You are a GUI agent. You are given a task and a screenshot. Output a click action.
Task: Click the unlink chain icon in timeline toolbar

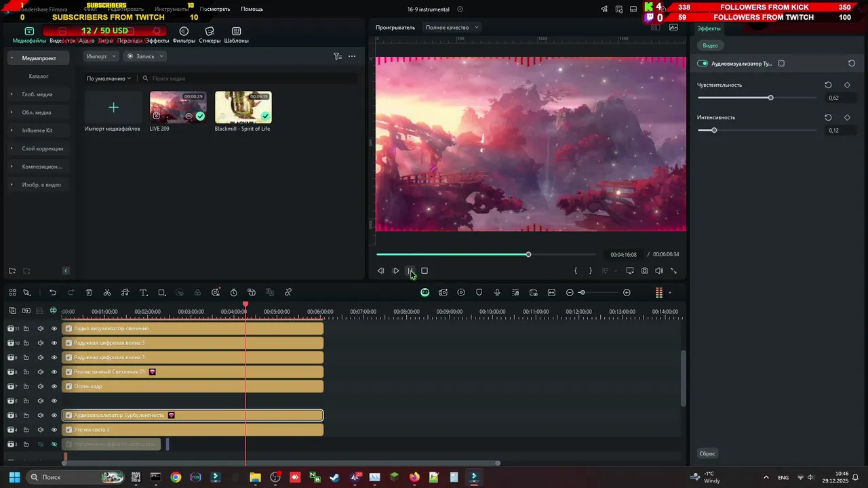(288, 293)
